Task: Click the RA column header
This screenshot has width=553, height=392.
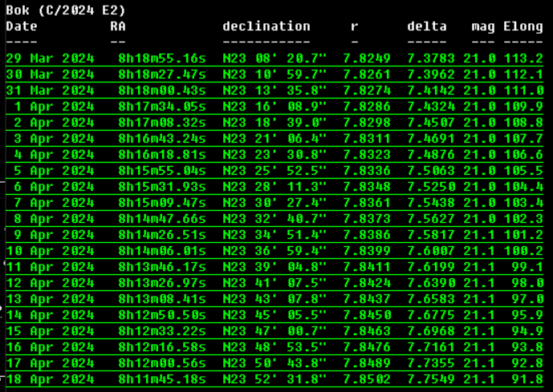Action: click(x=118, y=26)
